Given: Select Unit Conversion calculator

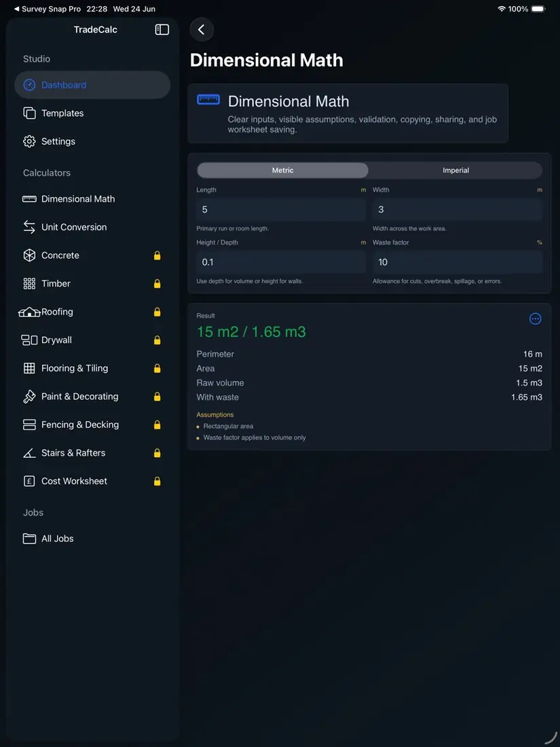Looking at the screenshot, I should click(92, 227).
